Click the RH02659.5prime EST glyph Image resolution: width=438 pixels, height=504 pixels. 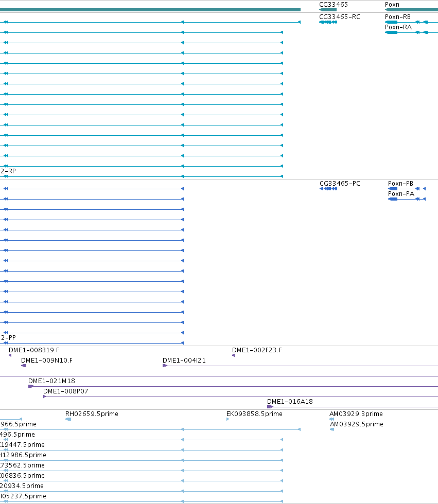tap(68, 419)
